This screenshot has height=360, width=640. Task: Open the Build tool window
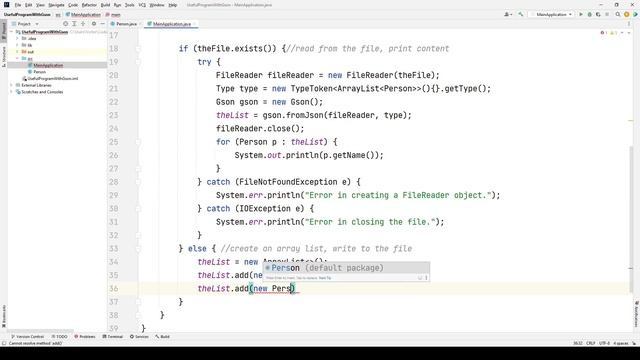[x=162, y=337]
